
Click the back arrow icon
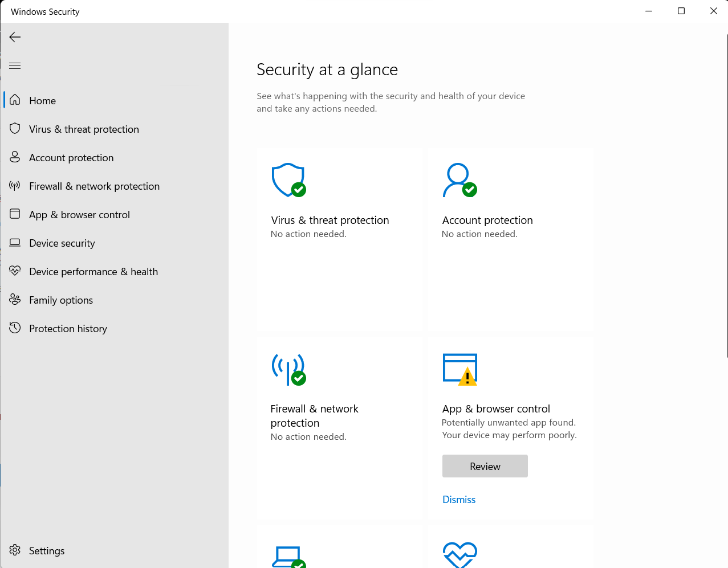point(15,37)
